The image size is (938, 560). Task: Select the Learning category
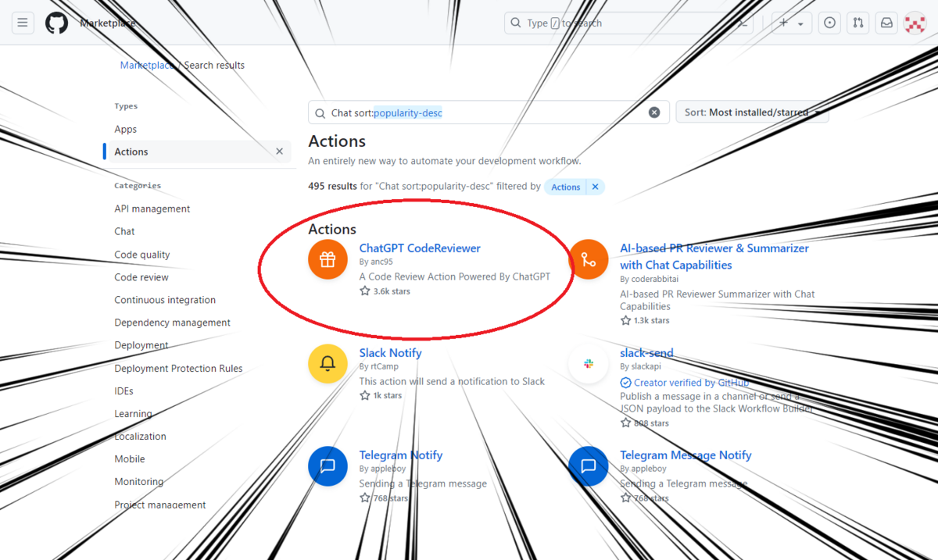[134, 414]
